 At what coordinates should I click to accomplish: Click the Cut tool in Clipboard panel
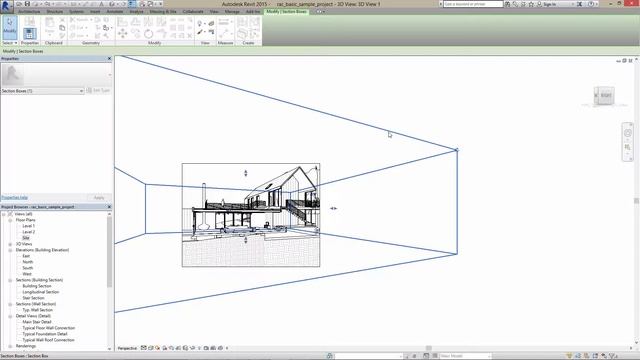(62, 20)
